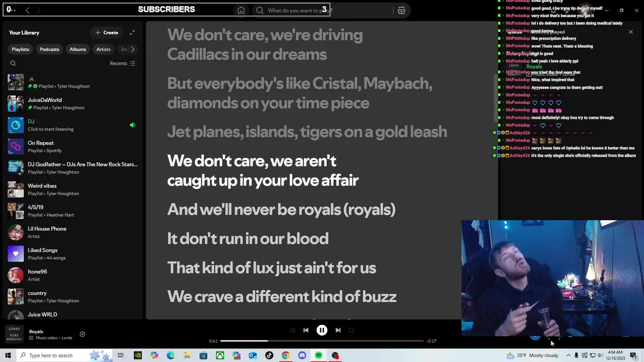Screen dimensions: 644x362
Task: Expand Your Library to full view
Action: tap(132, 33)
